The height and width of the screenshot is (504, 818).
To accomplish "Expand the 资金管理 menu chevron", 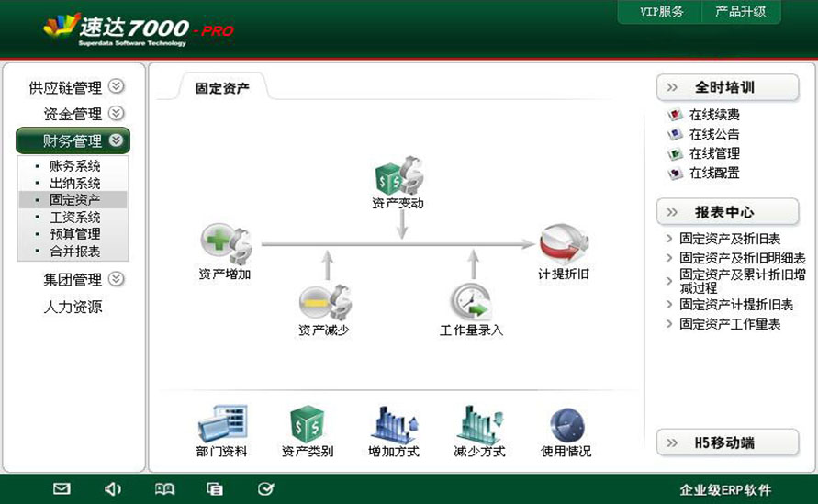I will [116, 114].
